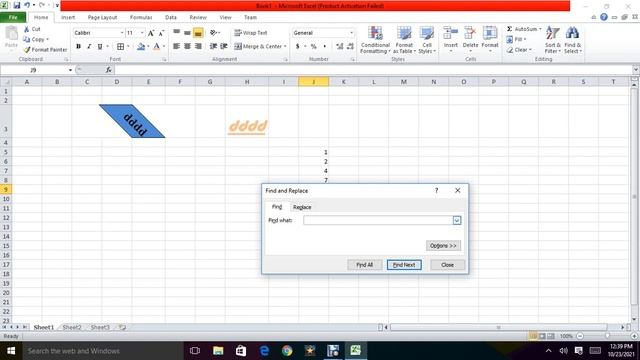Click in the Find what field
640x360 pixels.
(378, 220)
